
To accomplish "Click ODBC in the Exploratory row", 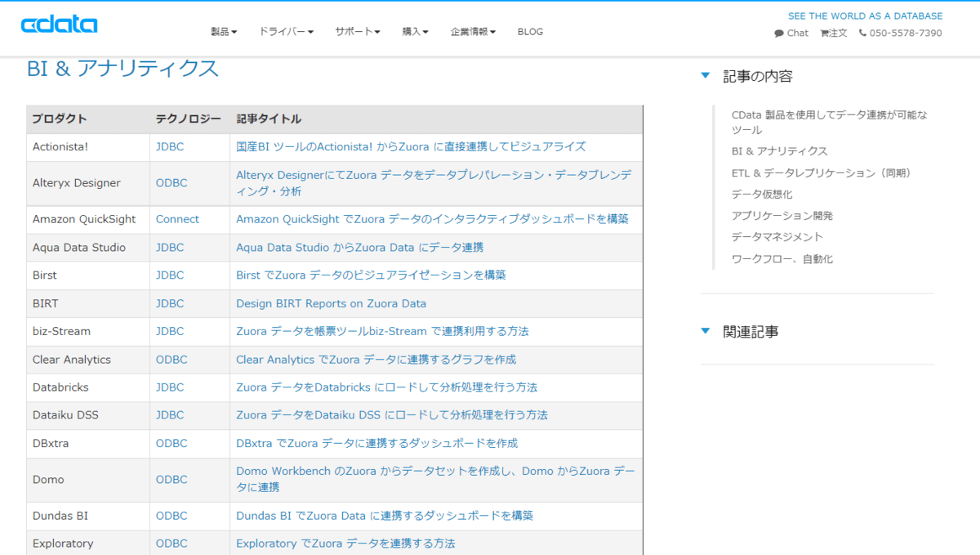I will 171,543.
